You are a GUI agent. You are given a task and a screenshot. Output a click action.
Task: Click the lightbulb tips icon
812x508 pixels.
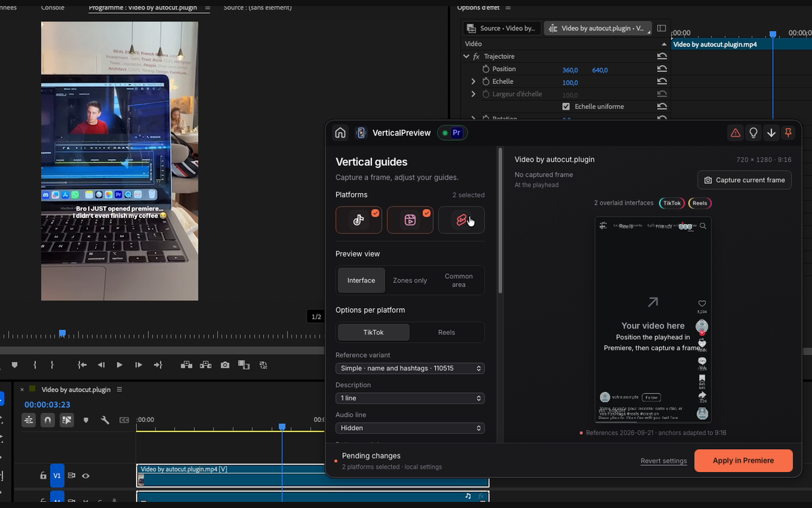[x=753, y=133]
